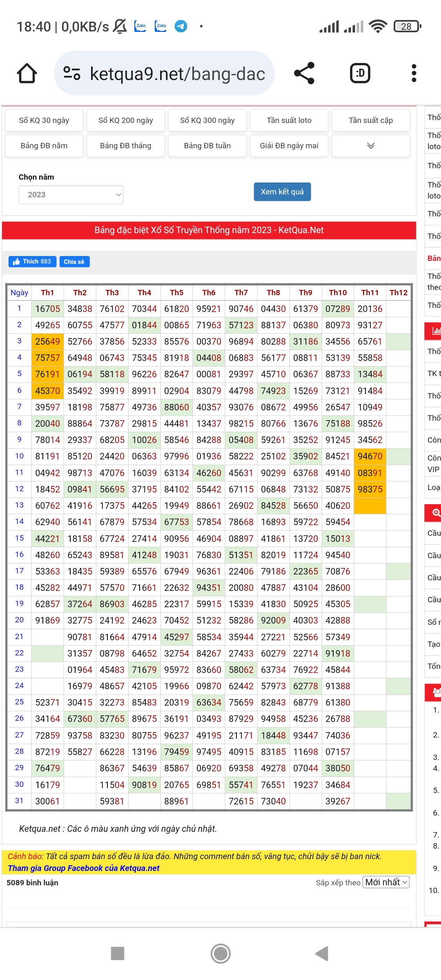Click Xem kết quả button
Image resolution: width=441 pixels, height=980 pixels.
[282, 192]
